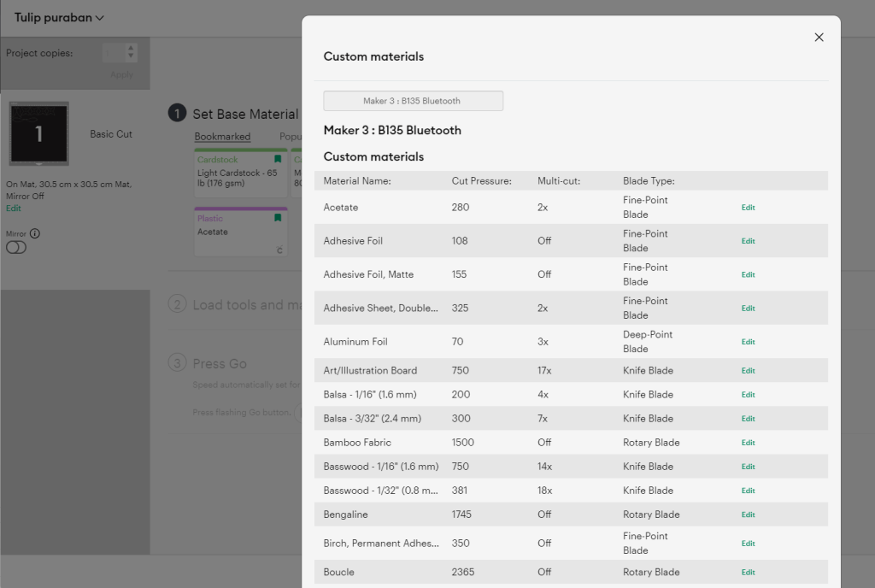Open the Mirror info tooltip icon
The width and height of the screenshot is (875, 588).
click(x=34, y=232)
